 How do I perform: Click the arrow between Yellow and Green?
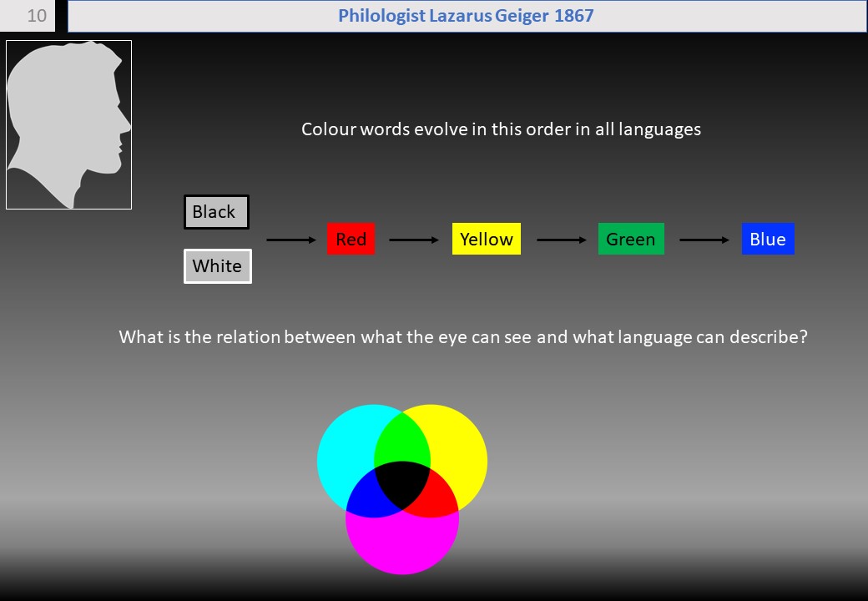coord(562,240)
